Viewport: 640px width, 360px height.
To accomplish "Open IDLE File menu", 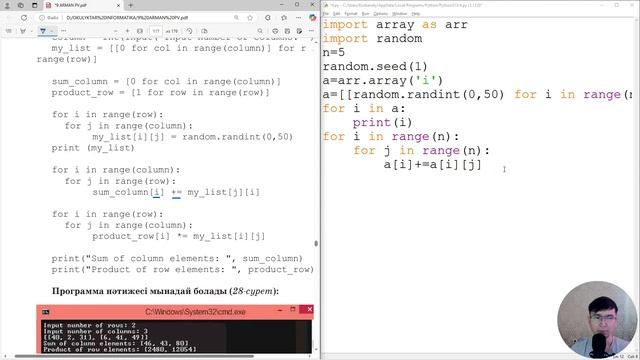I will pos(326,14).
